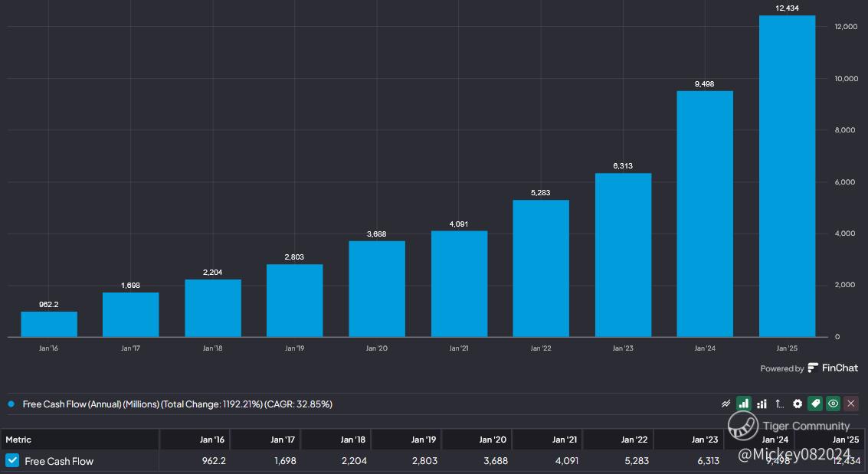The width and height of the screenshot is (868, 474).
Task: Click the blue series color dot
Action: 11,404
